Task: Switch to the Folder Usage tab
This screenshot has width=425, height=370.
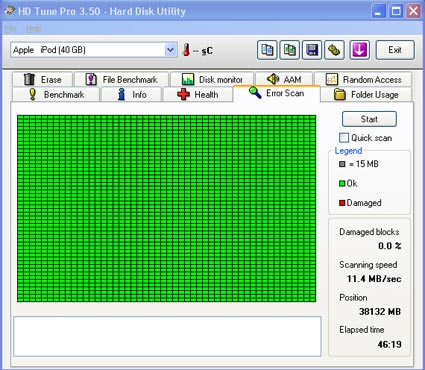Action: [x=366, y=94]
